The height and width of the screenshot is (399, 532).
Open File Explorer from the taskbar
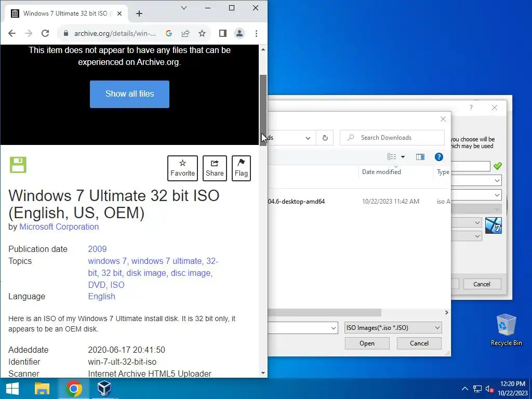(42, 389)
